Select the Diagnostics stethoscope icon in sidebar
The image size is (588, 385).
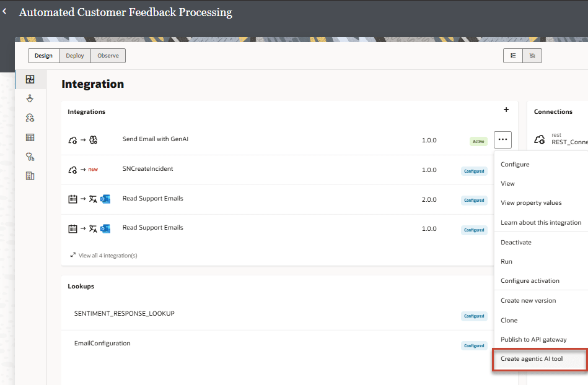(x=29, y=157)
